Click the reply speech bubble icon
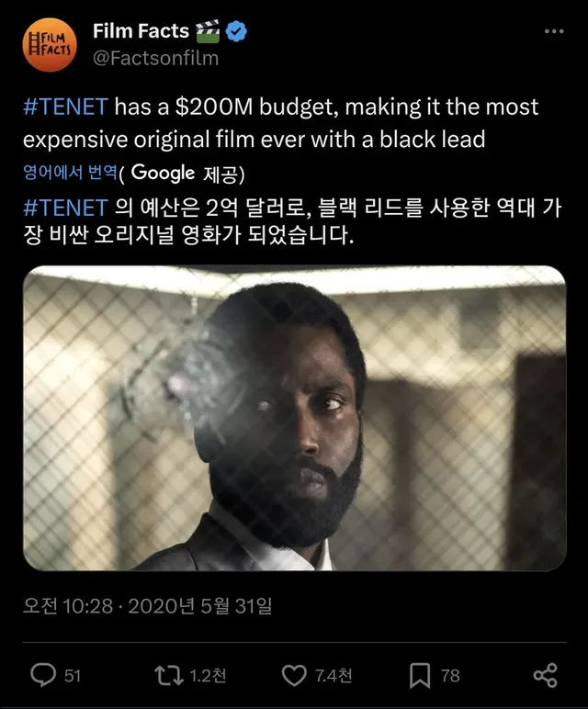Viewport: 588px width, 709px height. (x=43, y=676)
